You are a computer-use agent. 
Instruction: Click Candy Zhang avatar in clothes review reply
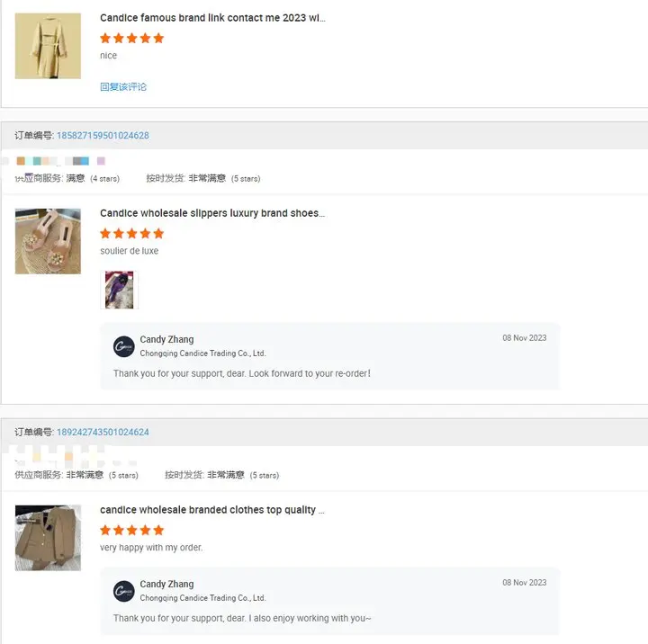click(x=124, y=591)
